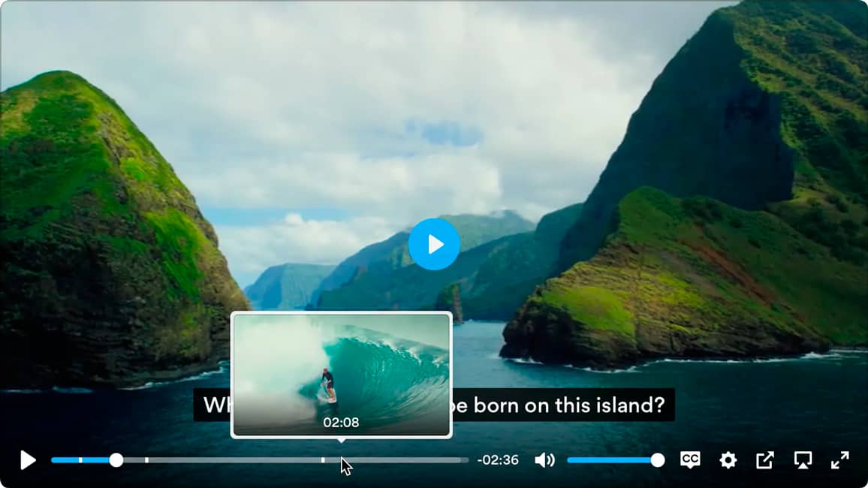
Task: Click the white progress scrubber handle
Action: 116,460
